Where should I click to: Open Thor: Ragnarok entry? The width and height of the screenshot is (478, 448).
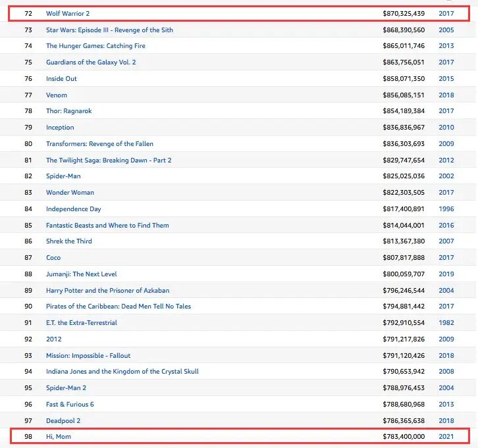point(69,111)
